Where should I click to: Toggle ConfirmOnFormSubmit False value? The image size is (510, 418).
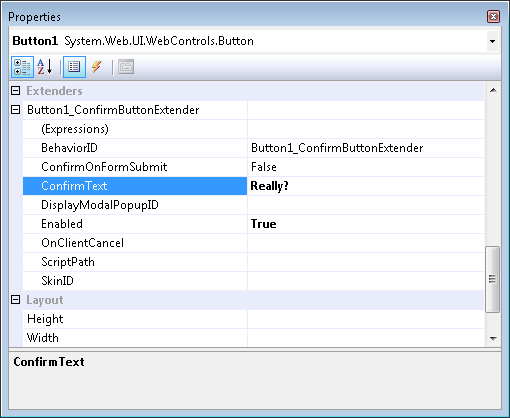click(x=366, y=167)
